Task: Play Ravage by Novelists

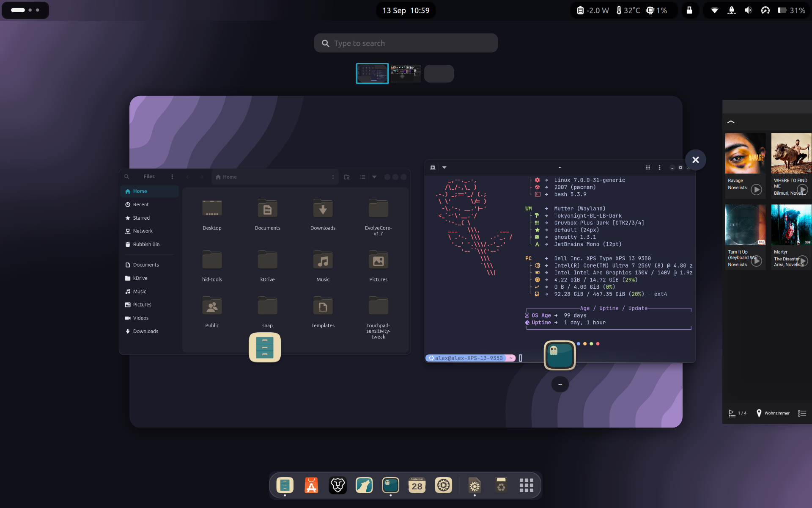Action: pyautogui.click(x=756, y=189)
